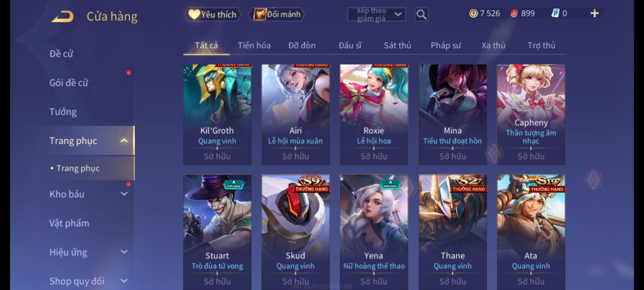Collapse the Trang phục sidebar section
The height and width of the screenshot is (290, 644).
[124, 141]
